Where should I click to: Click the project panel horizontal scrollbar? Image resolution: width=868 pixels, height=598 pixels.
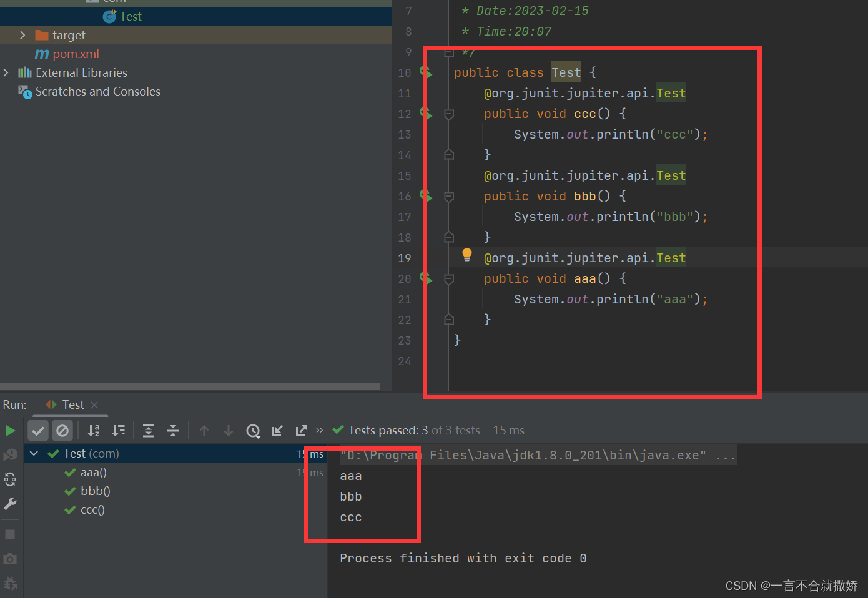(x=190, y=386)
